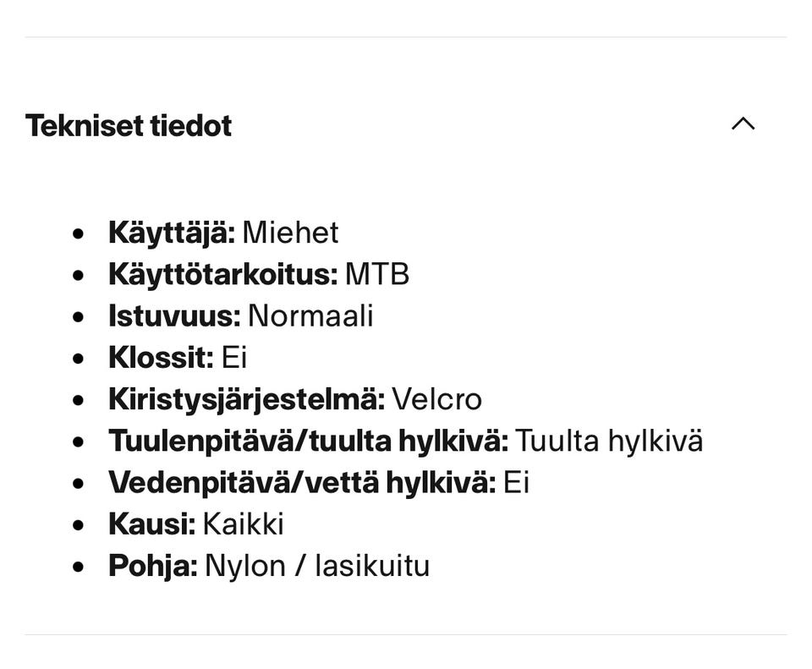Image resolution: width=812 pixels, height=669 pixels.
Task: Click the Kiristysjärjestelmä: Velcro entry
Action: click(296, 398)
